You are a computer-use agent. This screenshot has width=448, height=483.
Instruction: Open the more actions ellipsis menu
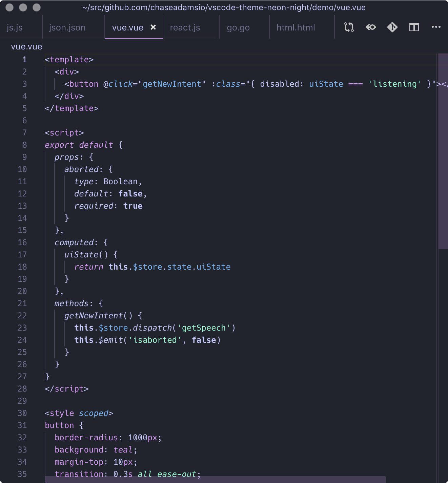click(x=436, y=27)
